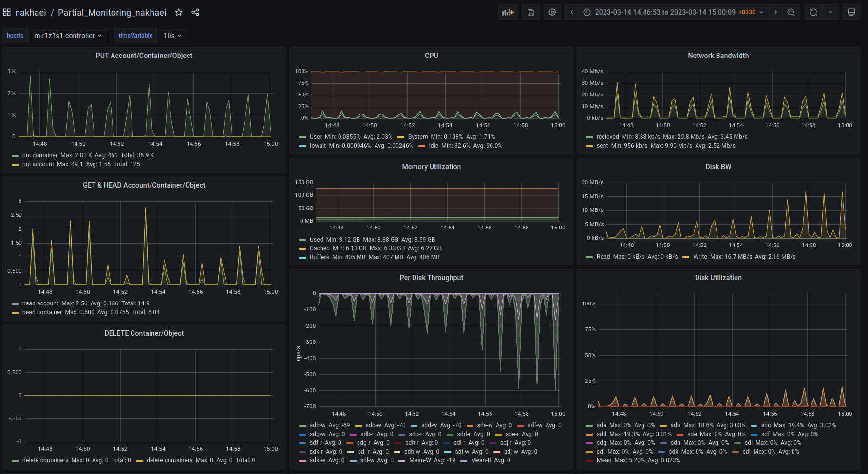
Task: Click the 'nakhaei' folder breadcrumb link
Action: tap(30, 12)
